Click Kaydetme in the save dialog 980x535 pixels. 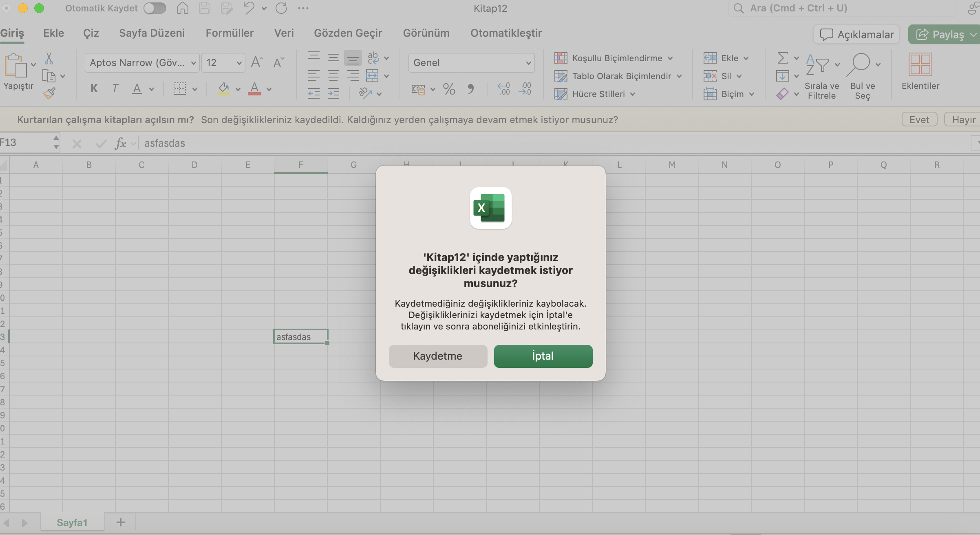pos(438,356)
